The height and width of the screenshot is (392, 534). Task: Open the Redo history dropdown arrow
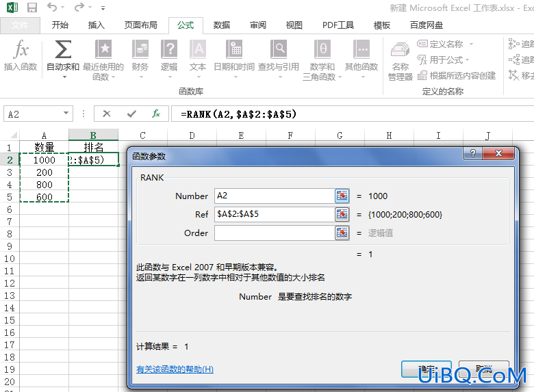click(x=90, y=7)
